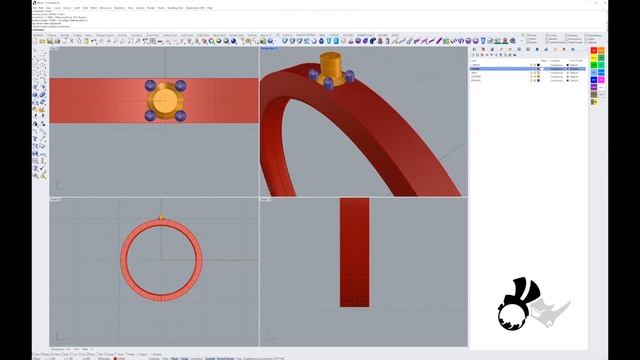Open the Right viewport title menu
The height and width of the screenshot is (360, 640).
click(265, 200)
